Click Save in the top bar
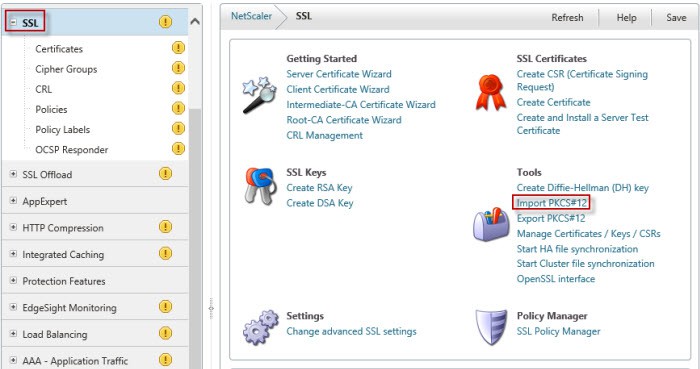 [x=676, y=17]
